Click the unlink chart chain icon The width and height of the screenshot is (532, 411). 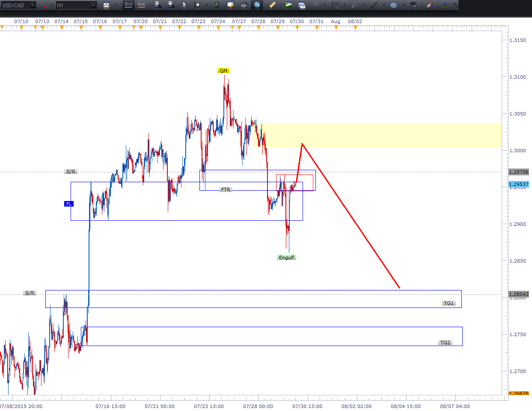coord(44,5)
